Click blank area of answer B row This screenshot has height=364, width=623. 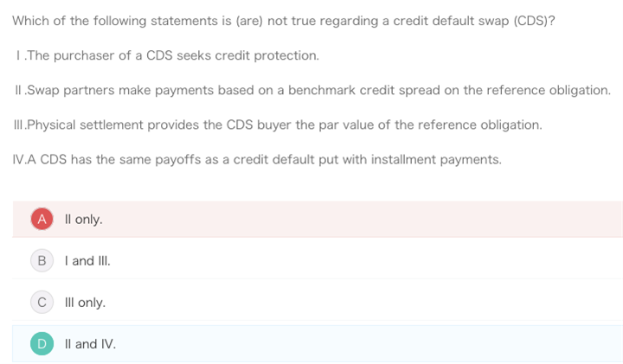point(357,261)
